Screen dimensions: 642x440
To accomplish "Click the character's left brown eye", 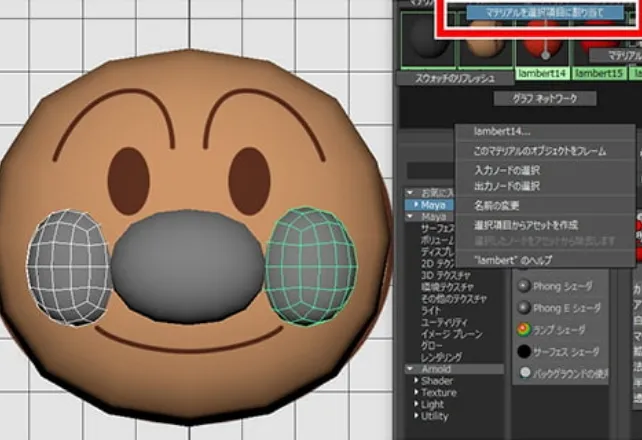I will 129,181.
